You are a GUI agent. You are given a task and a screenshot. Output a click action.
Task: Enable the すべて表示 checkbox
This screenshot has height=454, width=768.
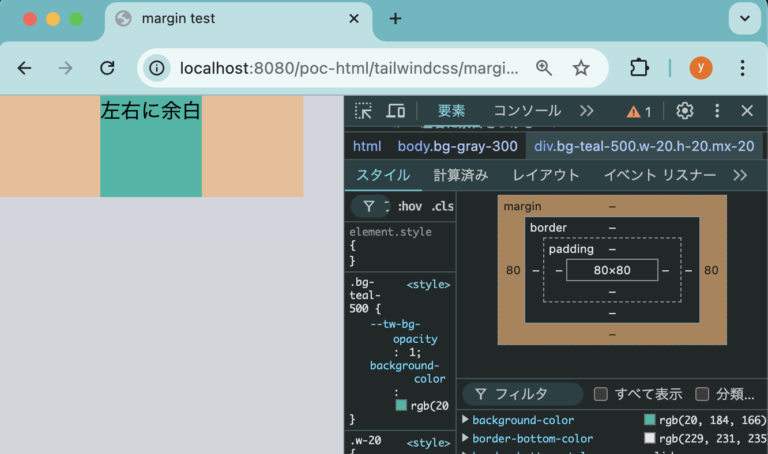[601, 394]
